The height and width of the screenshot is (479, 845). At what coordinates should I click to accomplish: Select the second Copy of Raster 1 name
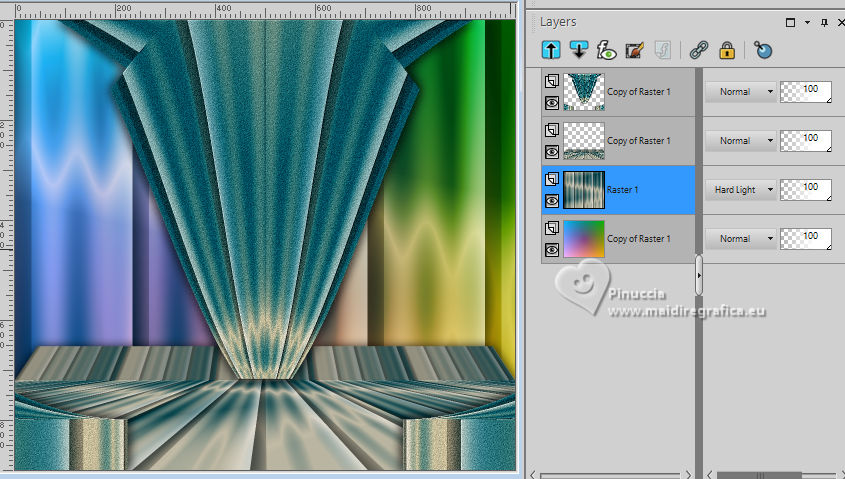pyautogui.click(x=639, y=141)
